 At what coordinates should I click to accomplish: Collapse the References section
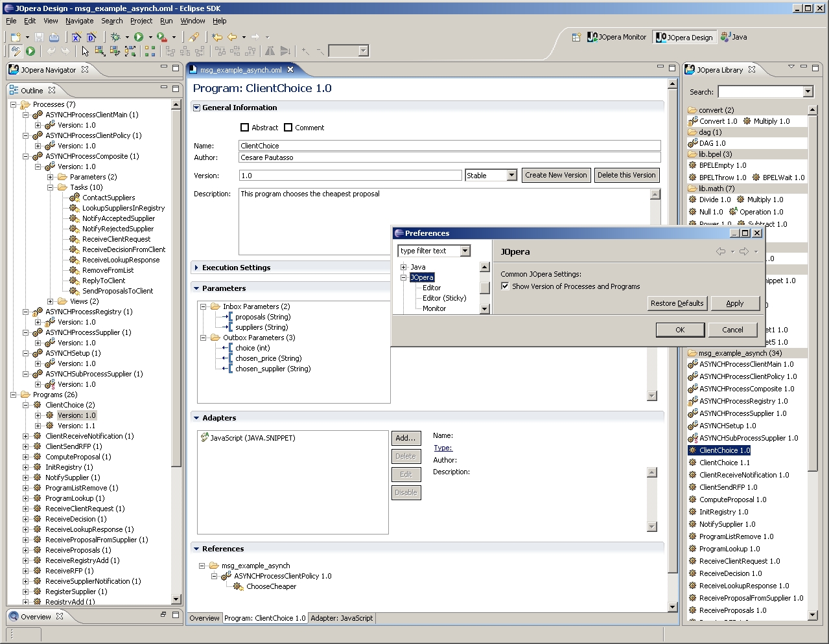pyautogui.click(x=196, y=549)
